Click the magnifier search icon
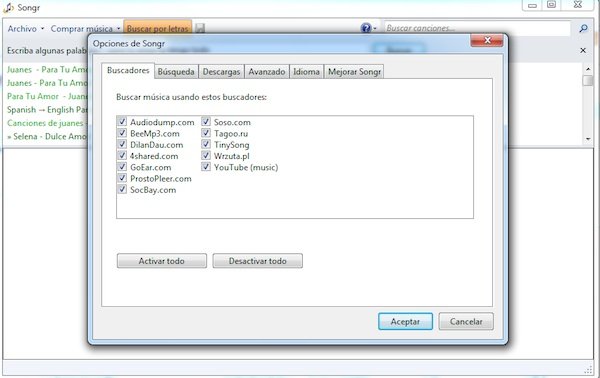 pyautogui.click(x=584, y=28)
